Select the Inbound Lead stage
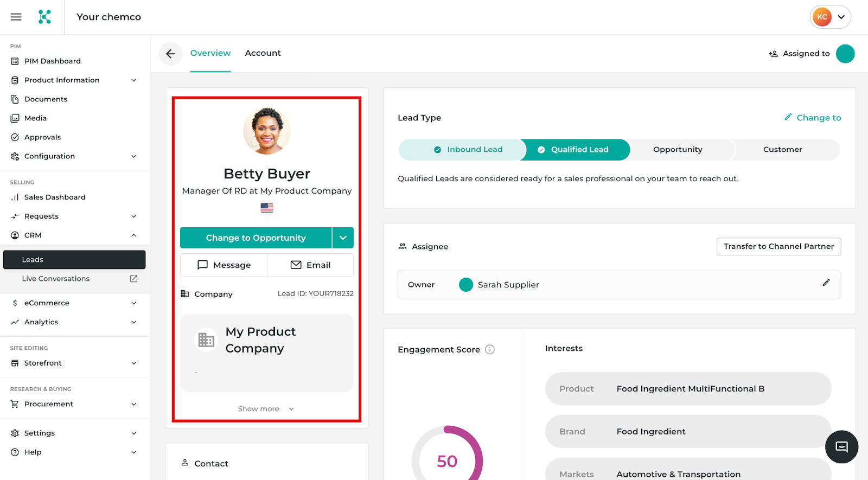Screen dimensions: 868x480 468,150
